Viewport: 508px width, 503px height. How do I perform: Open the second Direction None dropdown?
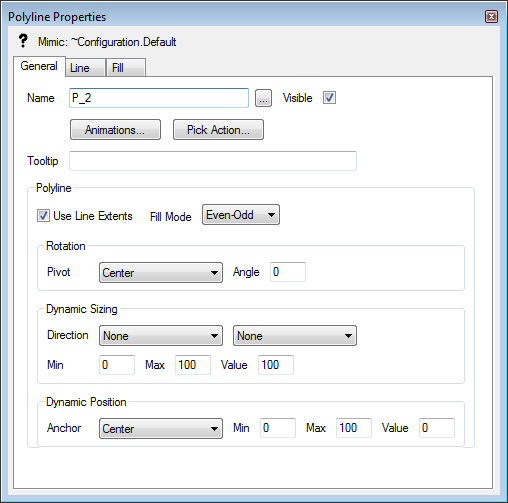[295, 336]
